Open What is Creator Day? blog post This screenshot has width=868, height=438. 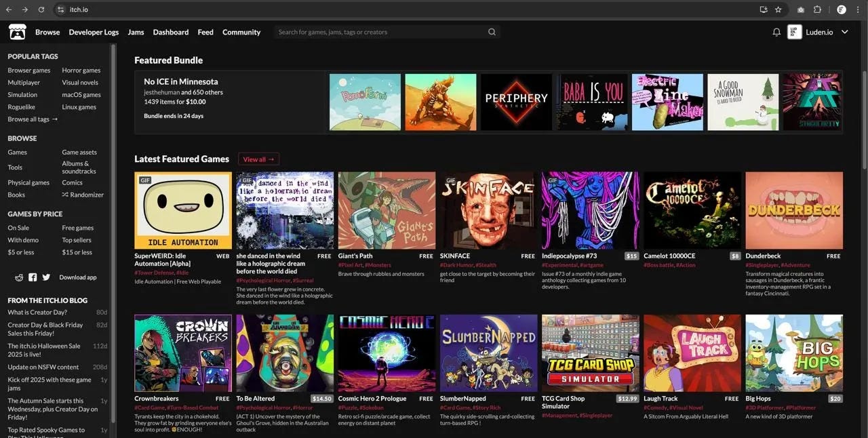[x=37, y=313]
